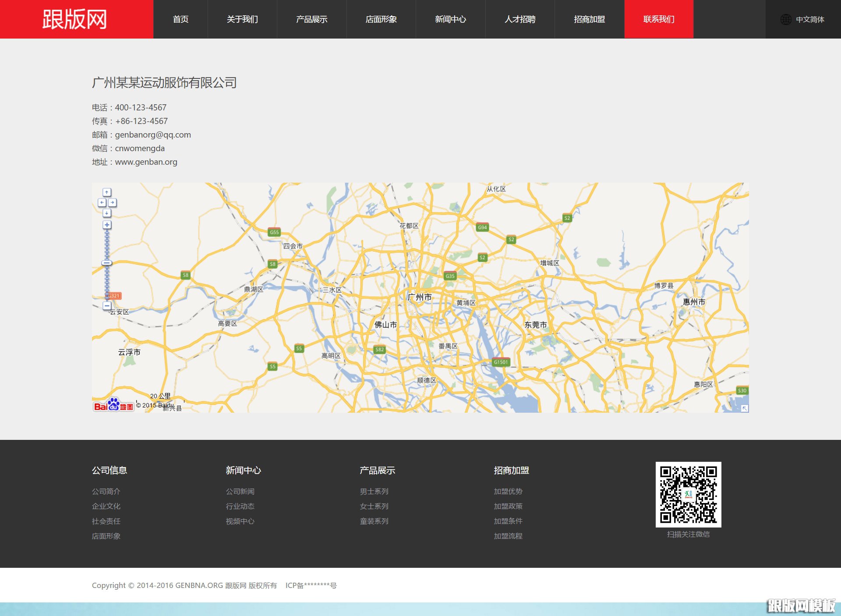Screen dimensions: 841x616
Task: Open the 公司简介 footer link
Action: coord(106,492)
